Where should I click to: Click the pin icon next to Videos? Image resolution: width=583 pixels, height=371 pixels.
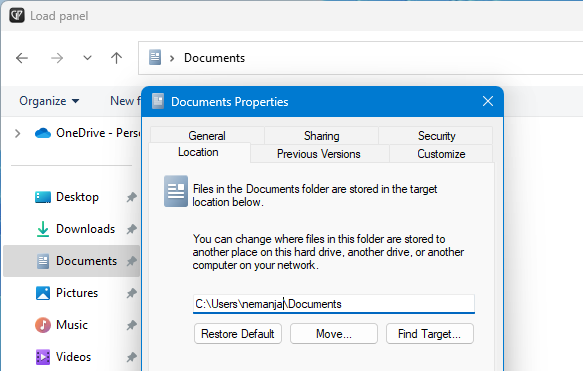click(x=131, y=357)
